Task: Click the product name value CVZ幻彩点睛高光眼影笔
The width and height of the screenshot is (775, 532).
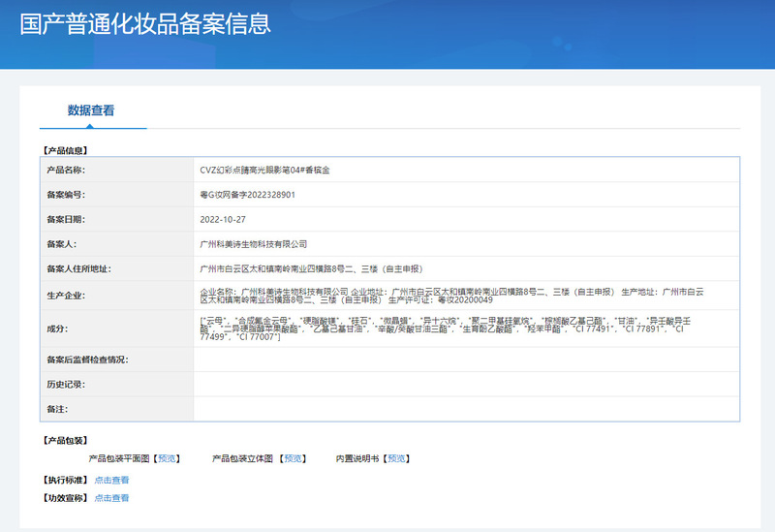Action: [x=263, y=170]
